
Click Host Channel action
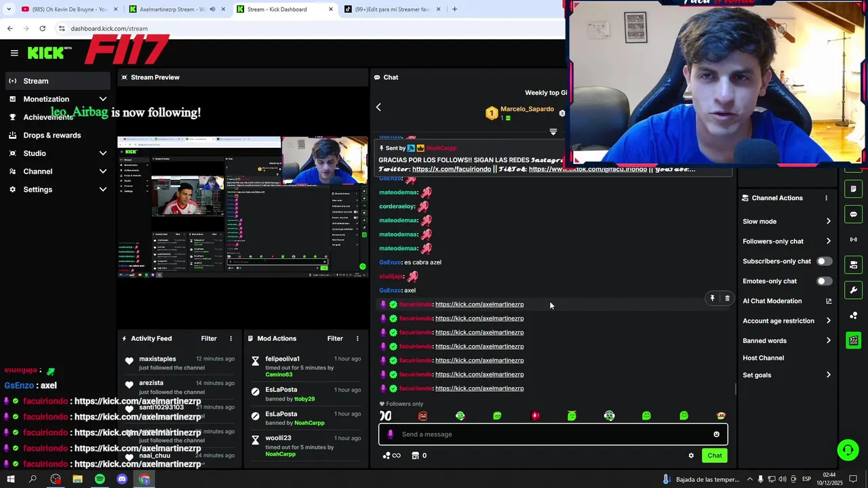click(x=763, y=358)
